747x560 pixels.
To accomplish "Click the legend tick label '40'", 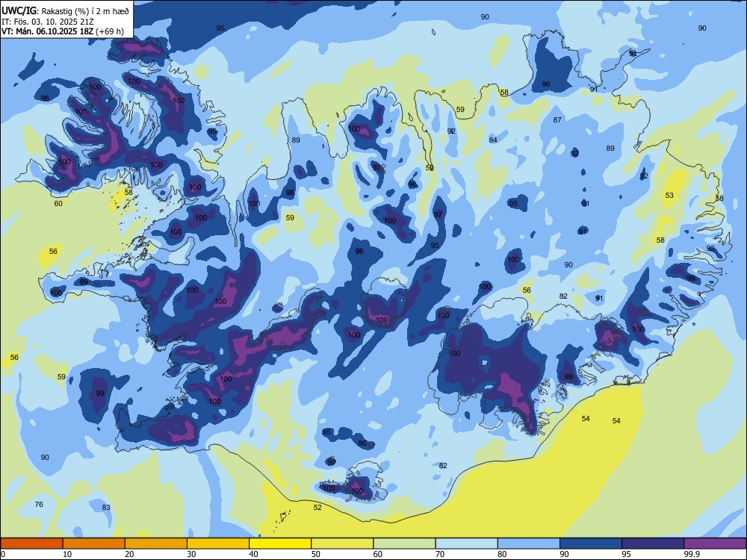I will 253,554.
